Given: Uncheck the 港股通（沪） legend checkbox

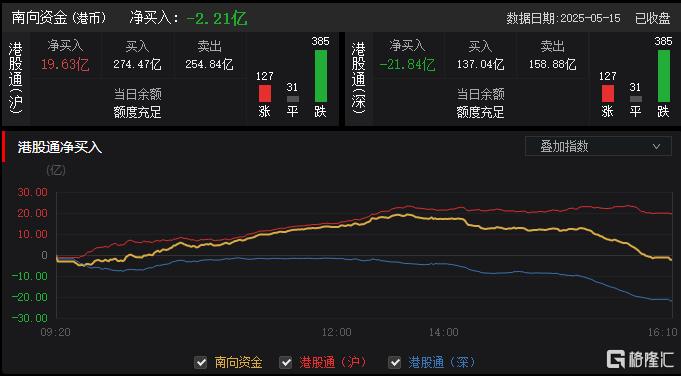Looking at the screenshot, I should pyautogui.click(x=285, y=362).
